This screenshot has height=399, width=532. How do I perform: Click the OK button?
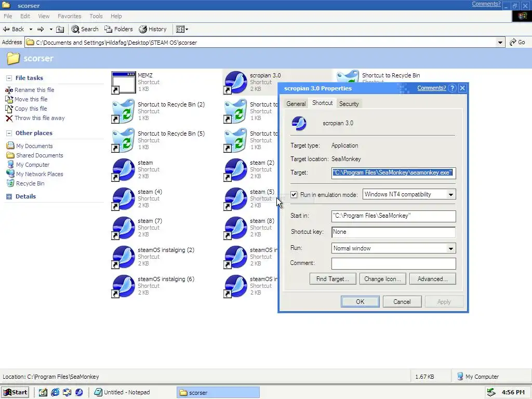pyautogui.click(x=360, y=302)
